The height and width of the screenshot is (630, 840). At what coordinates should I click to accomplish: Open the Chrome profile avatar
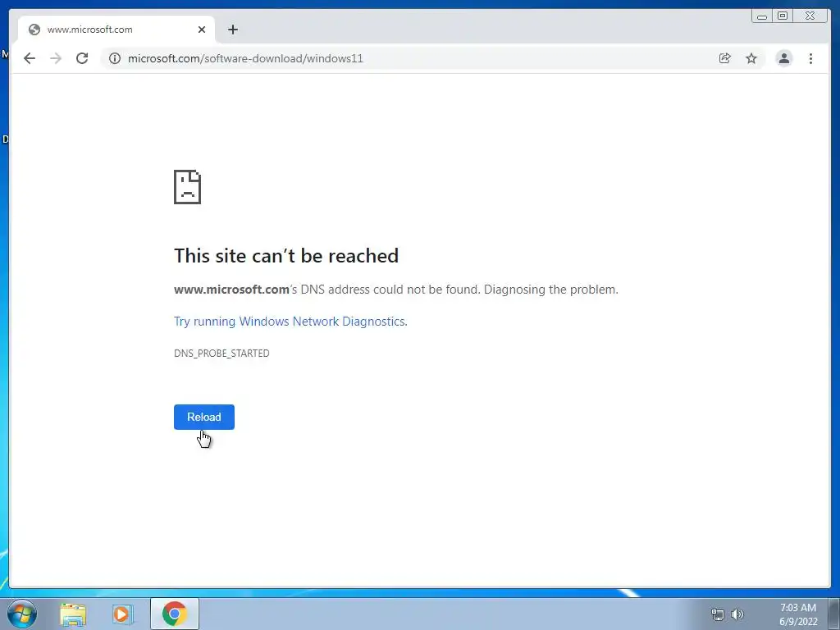pyautogui.click(x=783, y=58)
